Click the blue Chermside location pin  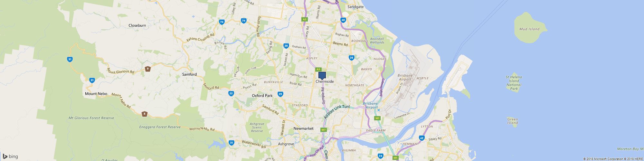point(322,76)
